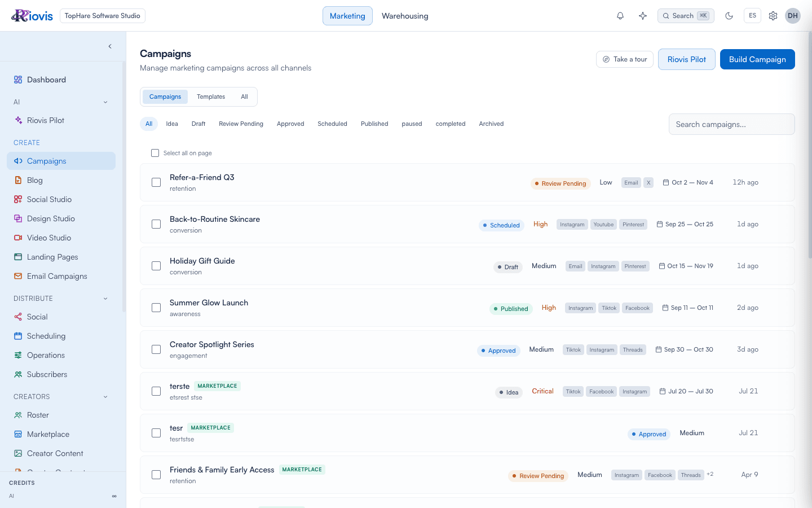This screenshot has height=508, width=812.
Task: Open the ES language selector
Action: (x=752, y=16)
